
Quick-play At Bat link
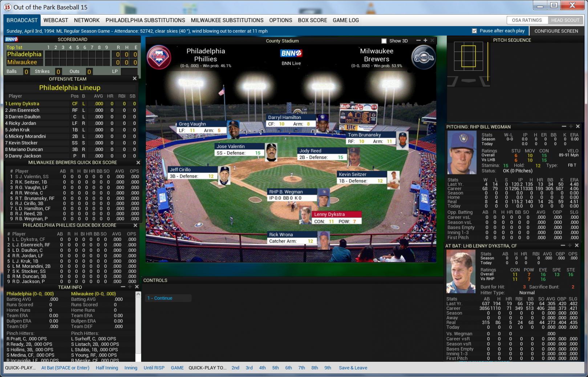(65, 368)
